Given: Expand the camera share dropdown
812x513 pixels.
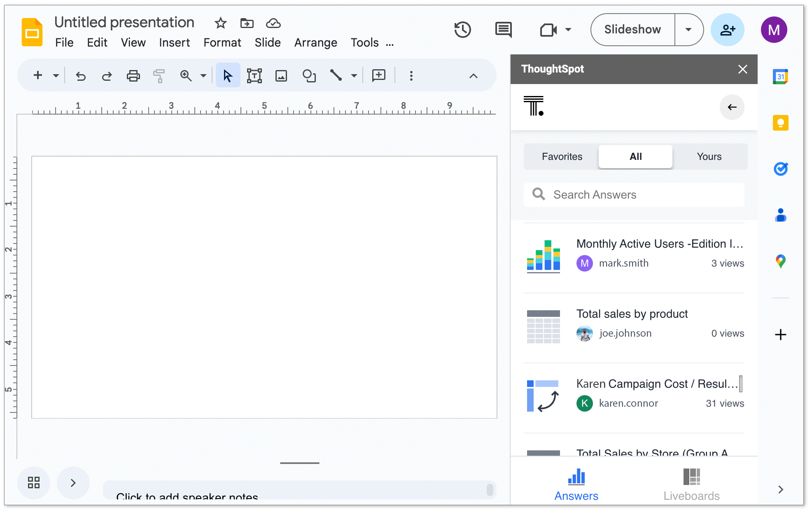Looking at the screenshot, I should tap(567, 30).
